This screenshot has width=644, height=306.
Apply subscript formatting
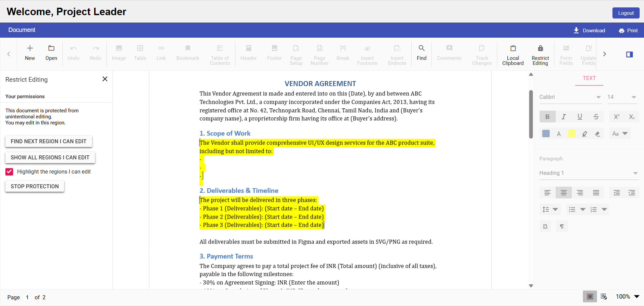point(632,117)
